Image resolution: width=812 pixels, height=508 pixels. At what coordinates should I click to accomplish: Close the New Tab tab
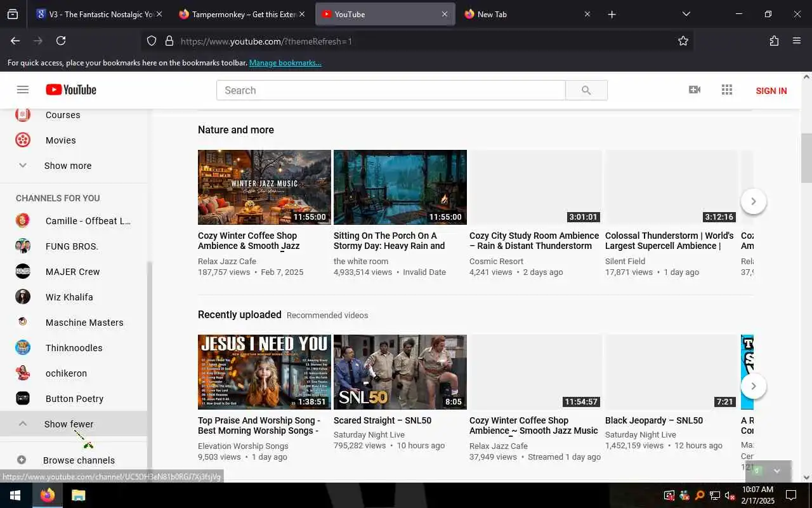pyautogui.click(x=587, y=14)
